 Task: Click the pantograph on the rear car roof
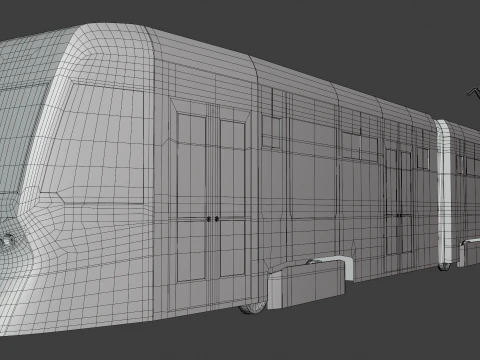[x=473, y=92]
